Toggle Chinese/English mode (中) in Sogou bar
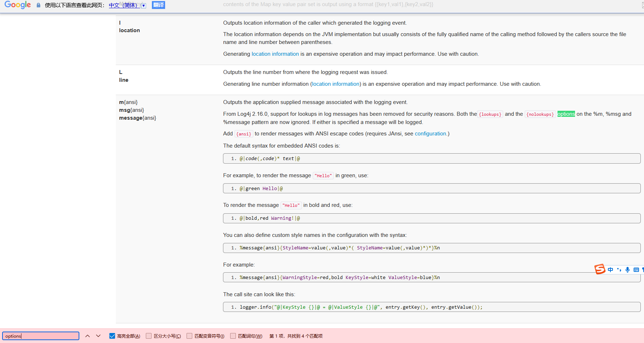The image size is (644, 343). [610, 270]
